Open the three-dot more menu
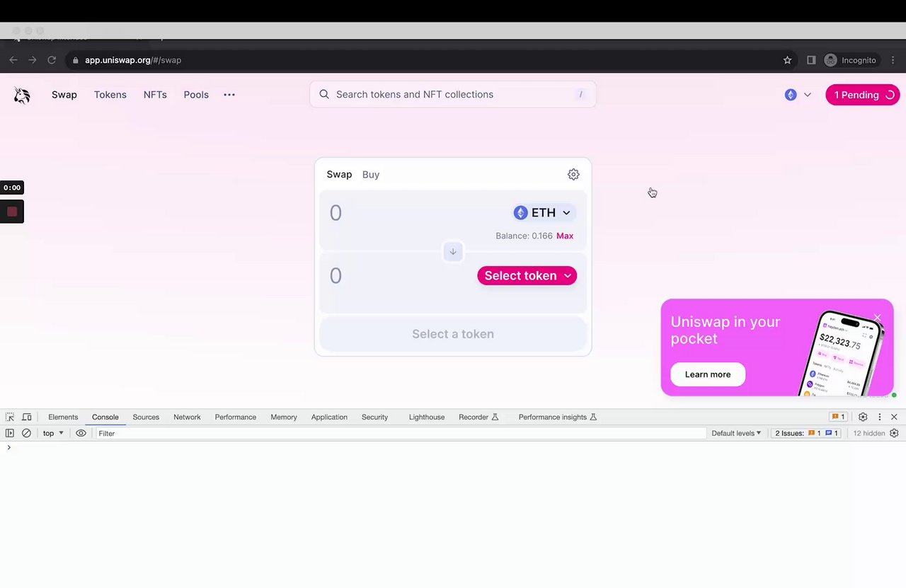The image size is (906, 588). (229, 95)
